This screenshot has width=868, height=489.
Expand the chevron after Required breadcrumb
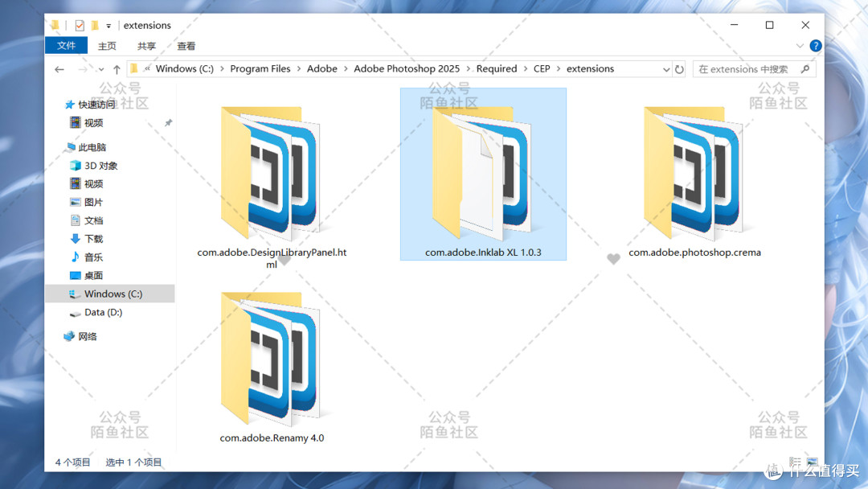[526, 68]
